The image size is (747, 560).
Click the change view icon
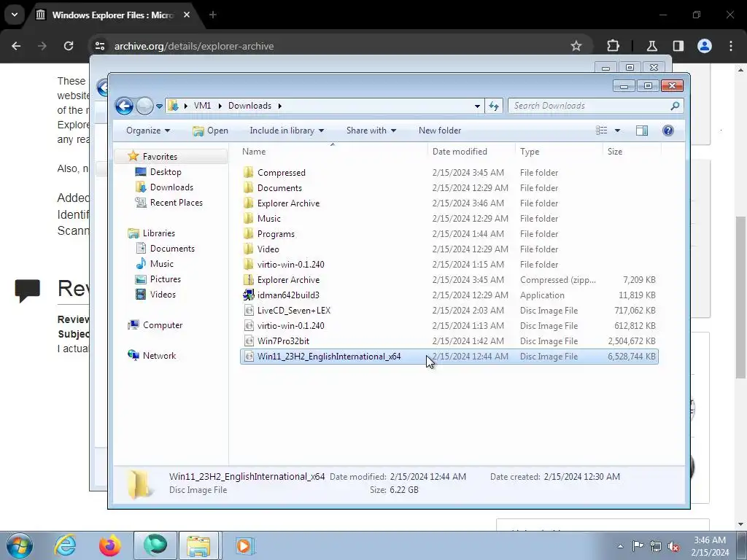pos(602,131)
